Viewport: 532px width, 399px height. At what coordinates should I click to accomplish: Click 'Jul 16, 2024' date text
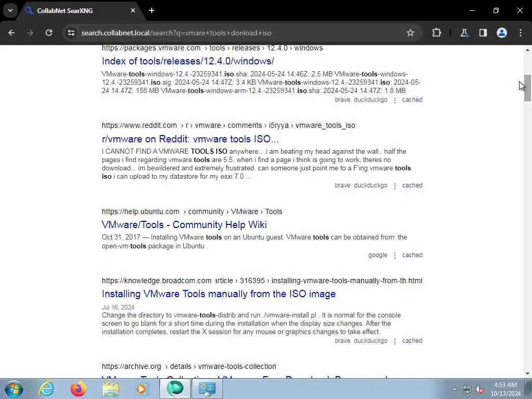point(118,308)
